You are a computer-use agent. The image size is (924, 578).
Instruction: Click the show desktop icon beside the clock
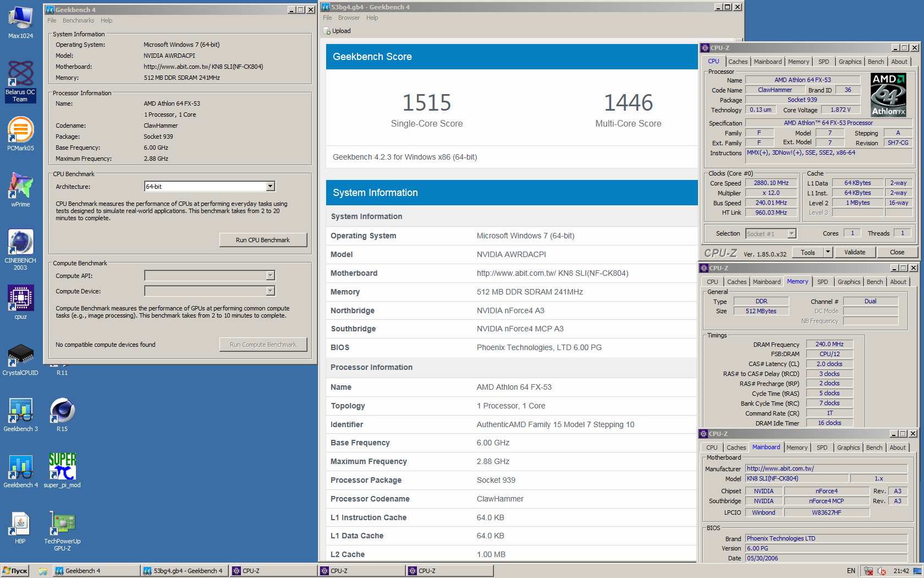pos(917,571)
